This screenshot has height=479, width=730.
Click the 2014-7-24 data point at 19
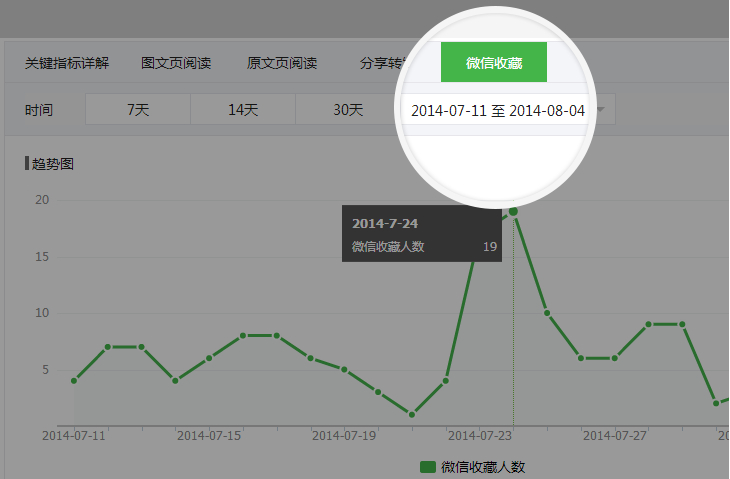pos(513,211)
